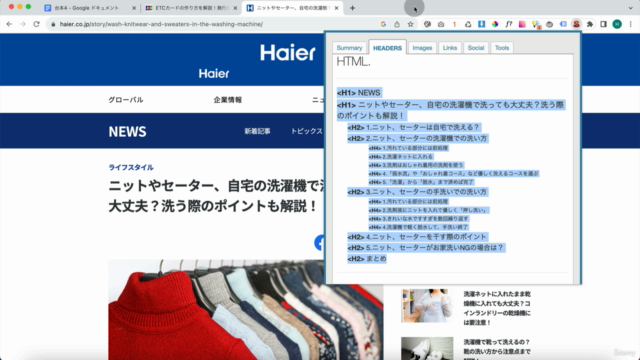
Task: Share this page using share icon
Action: click(397, 24)
